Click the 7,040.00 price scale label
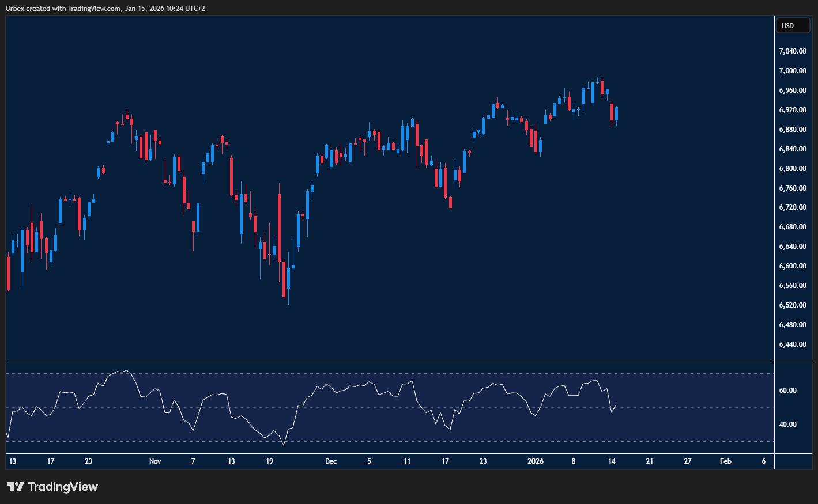The height and width of the screenshot is (504, 818). pyautogui.click(x=792, y=51)
